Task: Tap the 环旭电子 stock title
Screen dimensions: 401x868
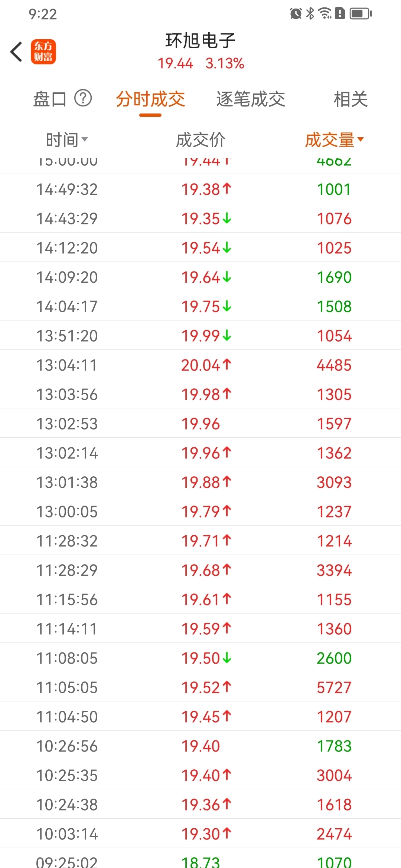Action: pyautogui.click(x=200, y=40)
